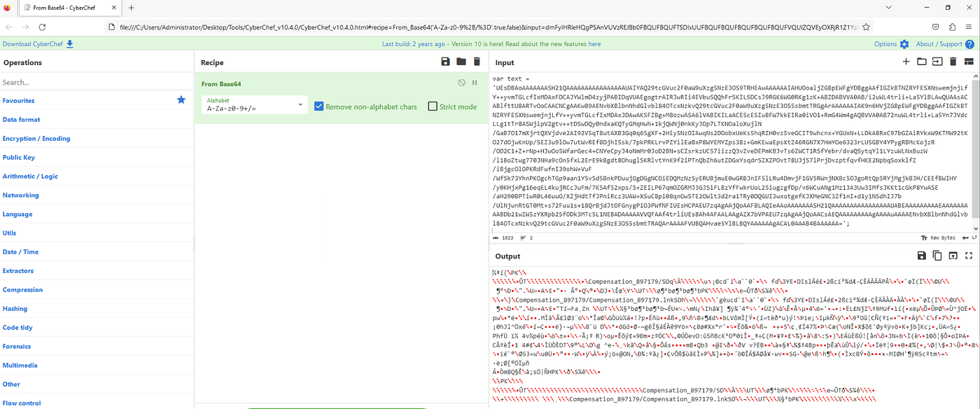
Task: Maximise the output pane
Action: point(969,256)
